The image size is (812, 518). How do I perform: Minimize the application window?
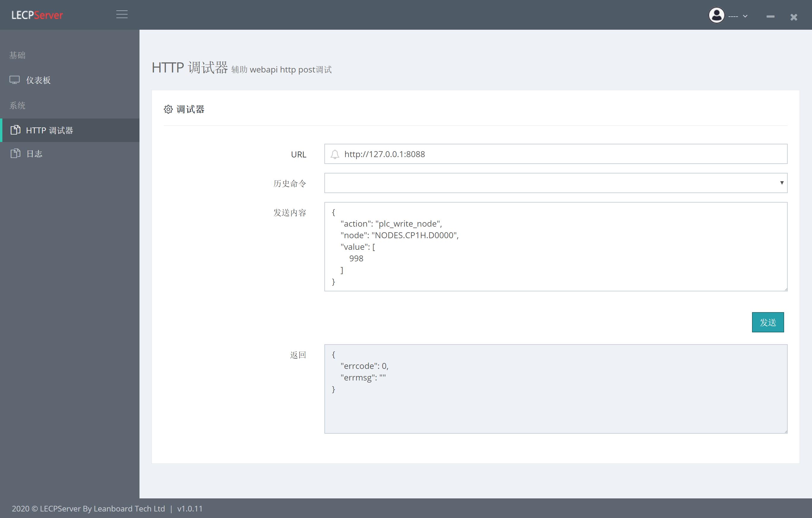[770, 17]
